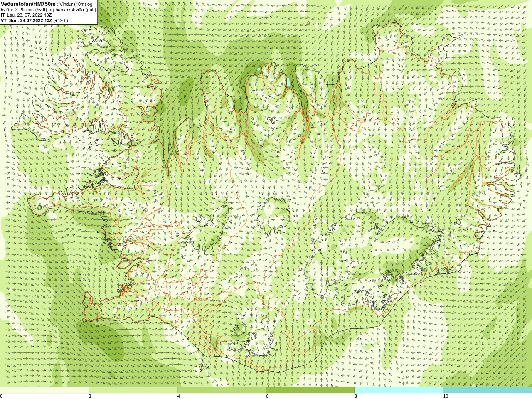The image size is (532, 399).
Task: Click the '6' label under the legend
Action: coord(267,396)
